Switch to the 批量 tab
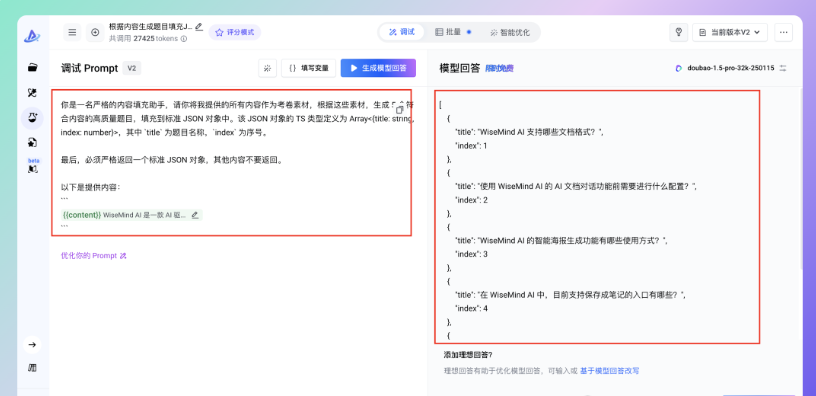The image size is (816, 396). tap(453, 32)
